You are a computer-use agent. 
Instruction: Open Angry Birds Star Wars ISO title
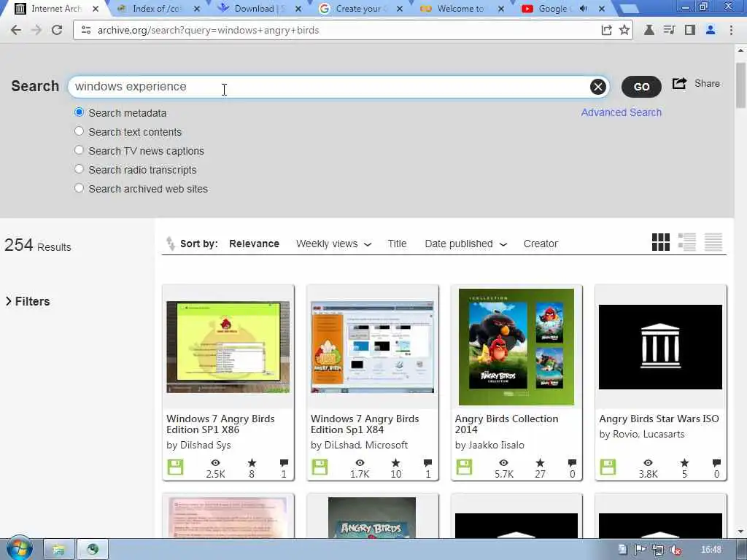(x=659, y=419)
